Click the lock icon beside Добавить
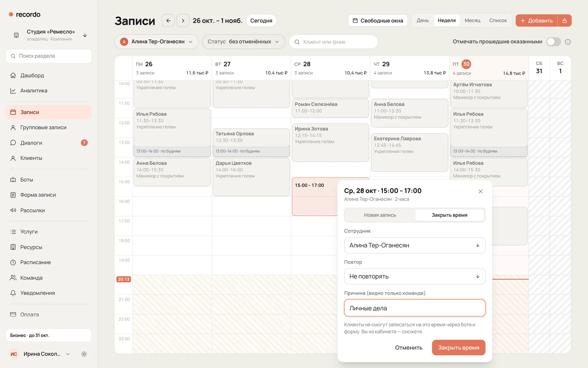This screenshot has width=588, height=368. 565,20
